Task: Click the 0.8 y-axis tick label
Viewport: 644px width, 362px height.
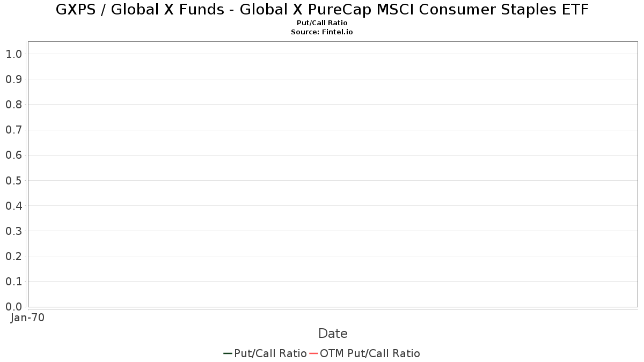Action: [13, 105]
